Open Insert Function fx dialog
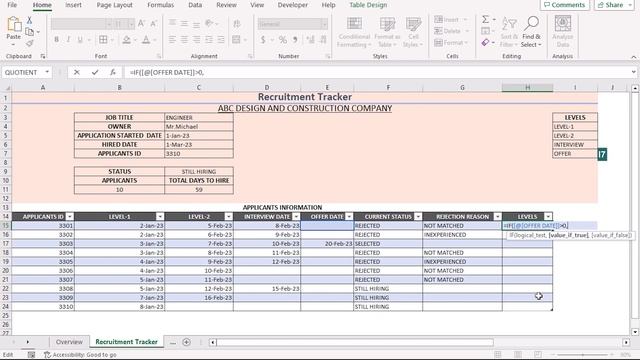The image size is (640, 360). click(113, 72)
